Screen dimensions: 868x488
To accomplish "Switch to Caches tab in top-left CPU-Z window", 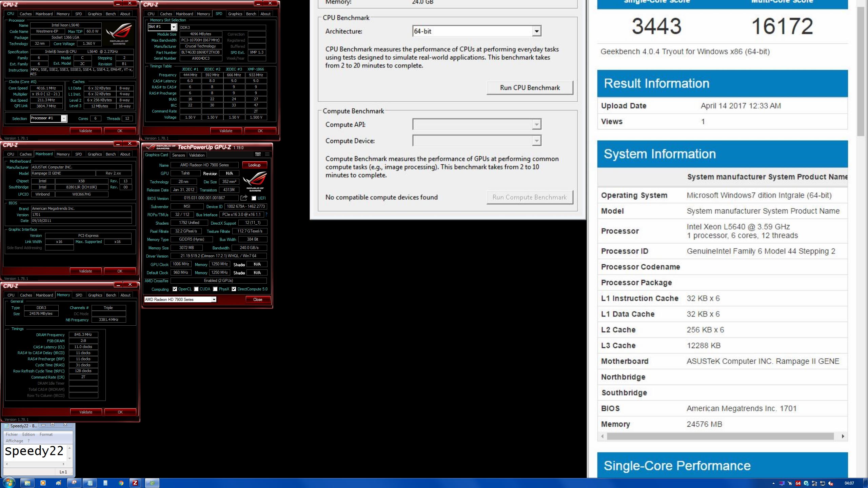I will (x=25, y=14).
